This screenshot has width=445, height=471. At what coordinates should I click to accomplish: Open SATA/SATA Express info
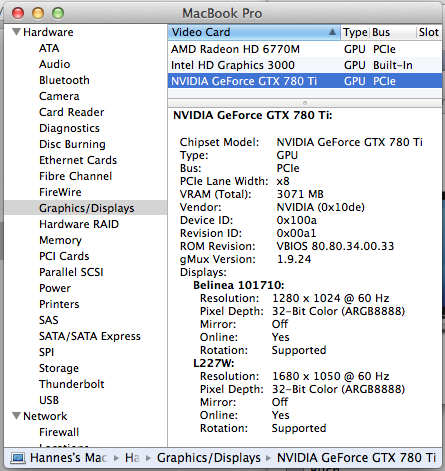[90, 336]
